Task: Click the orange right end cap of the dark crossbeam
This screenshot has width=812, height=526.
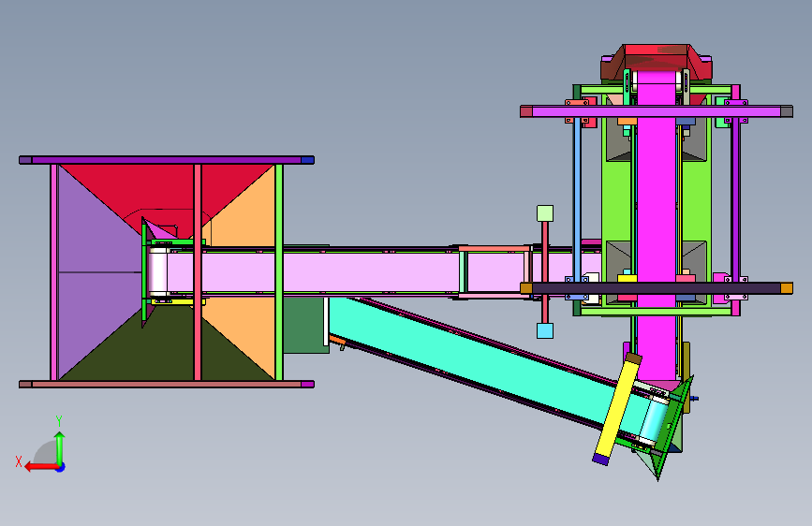Action: pos(787,288)
